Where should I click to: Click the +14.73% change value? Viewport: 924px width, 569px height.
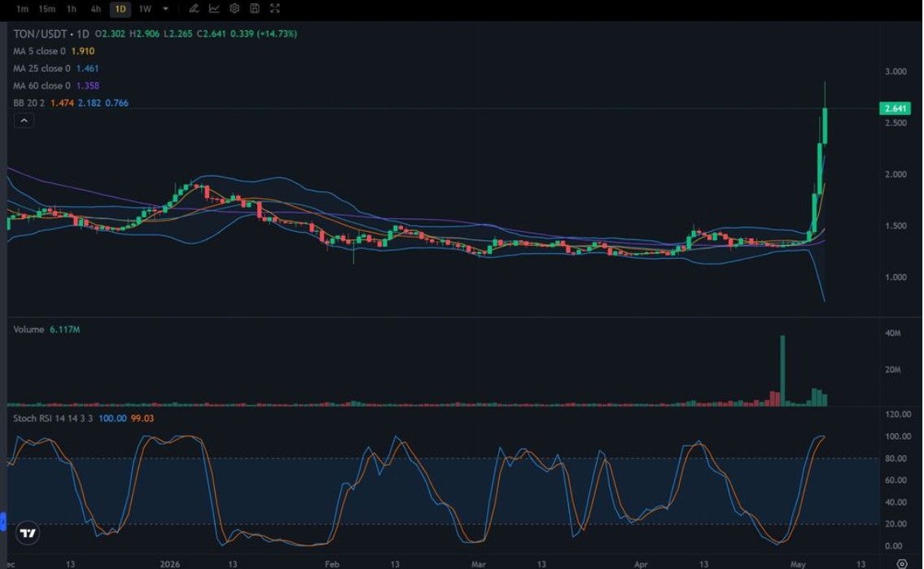click(x=277, y=34)
